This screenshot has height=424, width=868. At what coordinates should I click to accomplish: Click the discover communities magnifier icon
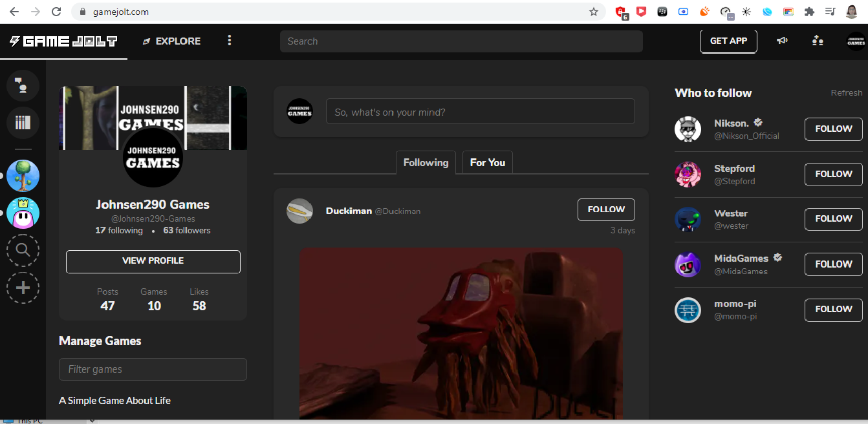(x=23, y=251)
